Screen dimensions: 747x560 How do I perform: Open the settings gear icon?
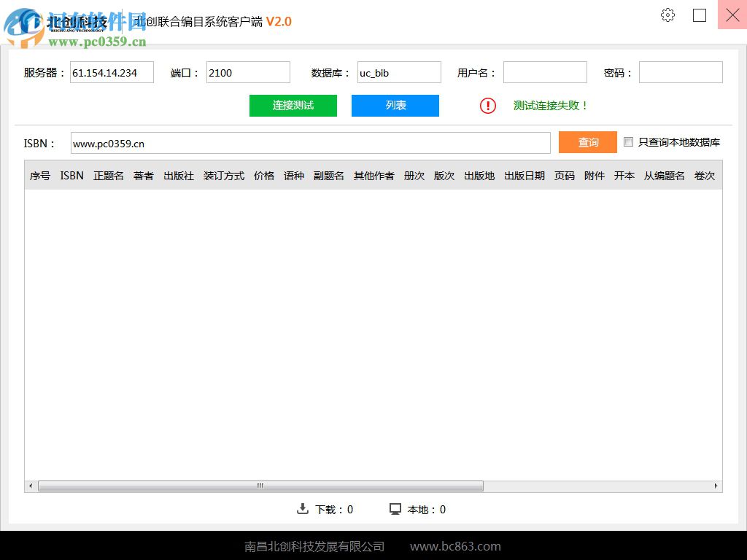[x=667, y=15]
